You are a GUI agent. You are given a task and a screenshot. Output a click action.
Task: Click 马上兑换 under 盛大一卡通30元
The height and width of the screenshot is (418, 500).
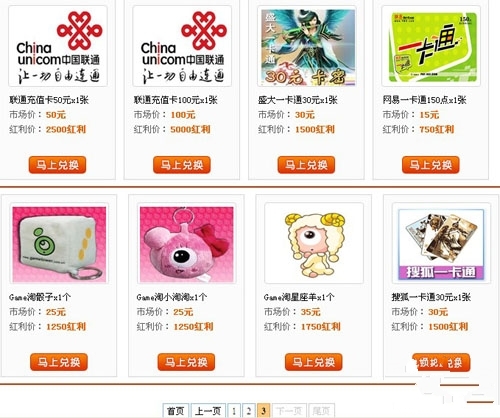pyautogui.click(x=306, y=165)
